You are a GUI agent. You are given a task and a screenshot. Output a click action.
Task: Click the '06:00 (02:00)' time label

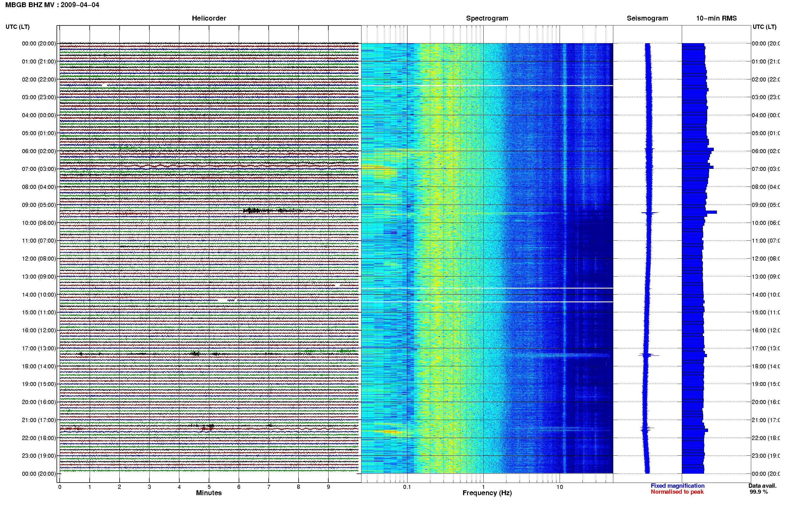pos(39,151)
